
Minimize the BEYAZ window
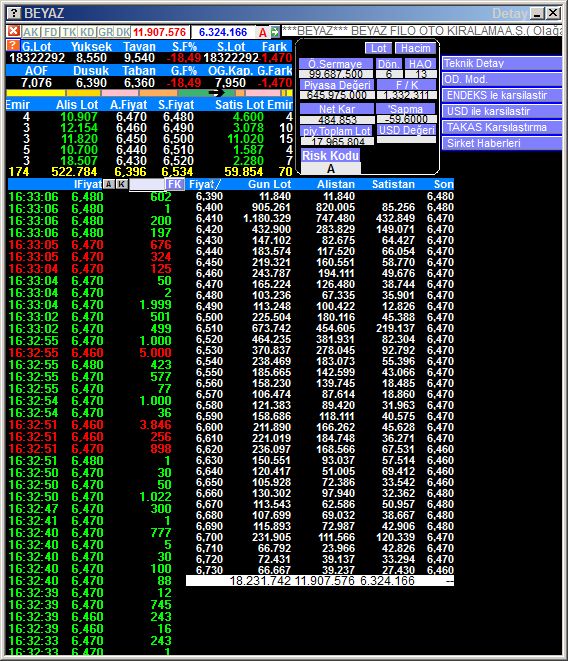click(x=537, y=13)
